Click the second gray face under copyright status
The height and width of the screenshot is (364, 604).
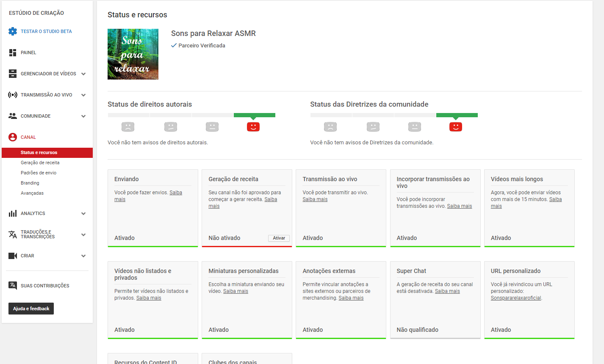click(171, 127)
